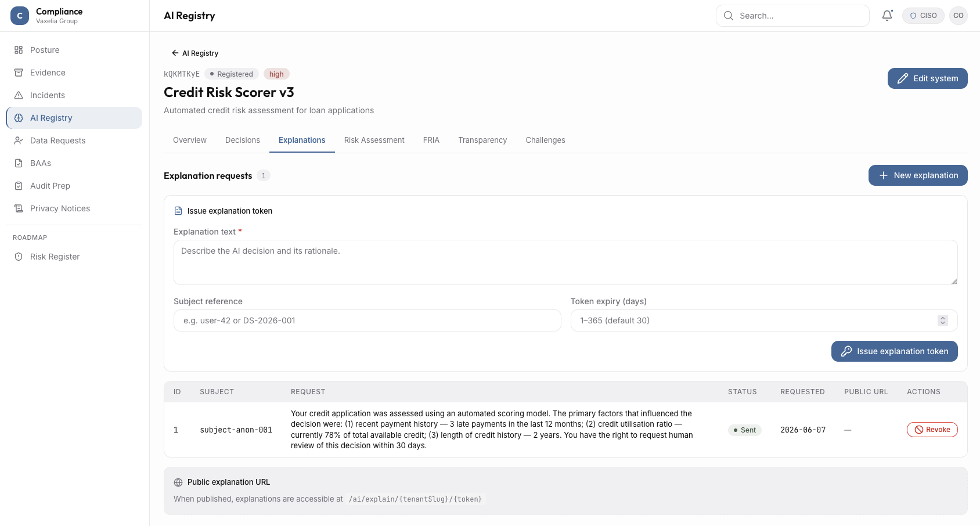The height and width of the screenshot is (526, 980).
Task: Open the Risk Assessment tab
Action: point(374,140)
